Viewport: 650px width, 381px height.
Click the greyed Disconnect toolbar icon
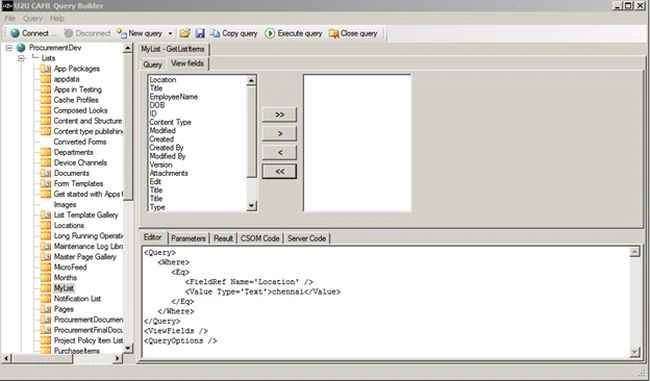click(x=69, y=33)
